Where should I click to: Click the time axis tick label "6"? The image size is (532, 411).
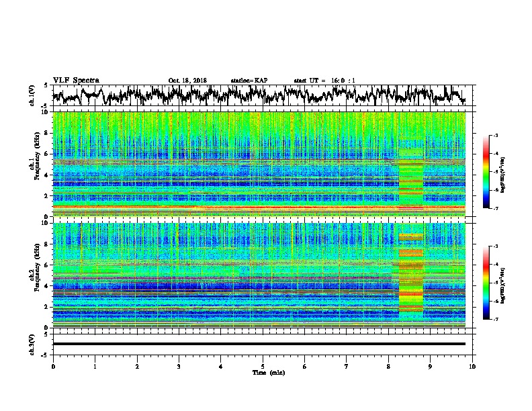pos(305,367)
